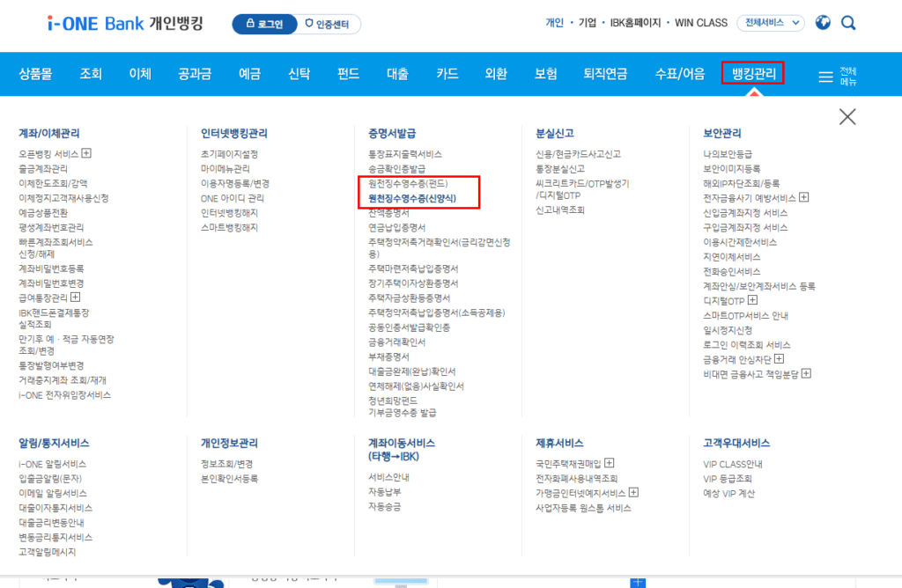Expand 금융거래 안심차단 options

tap(778, 358)
